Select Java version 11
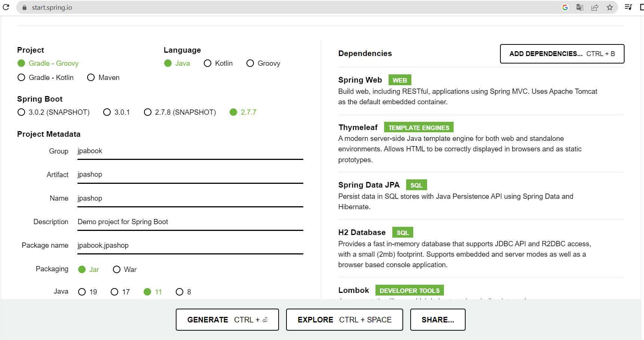 [x=153, y=292]
